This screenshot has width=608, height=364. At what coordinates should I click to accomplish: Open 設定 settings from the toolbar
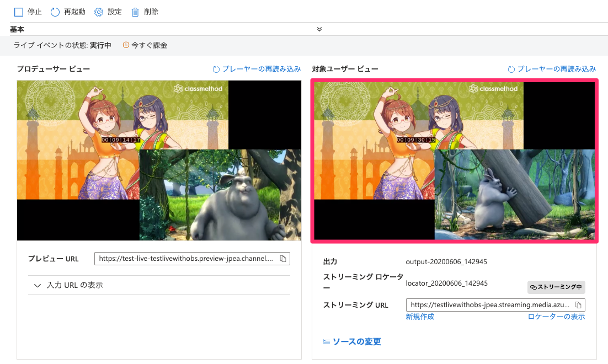pos(108,12)
